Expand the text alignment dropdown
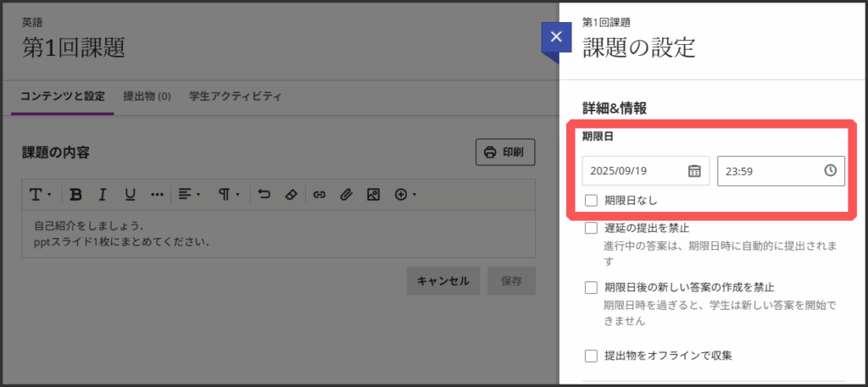This screenshot has height=387, width=868. (x=189, y=195)
